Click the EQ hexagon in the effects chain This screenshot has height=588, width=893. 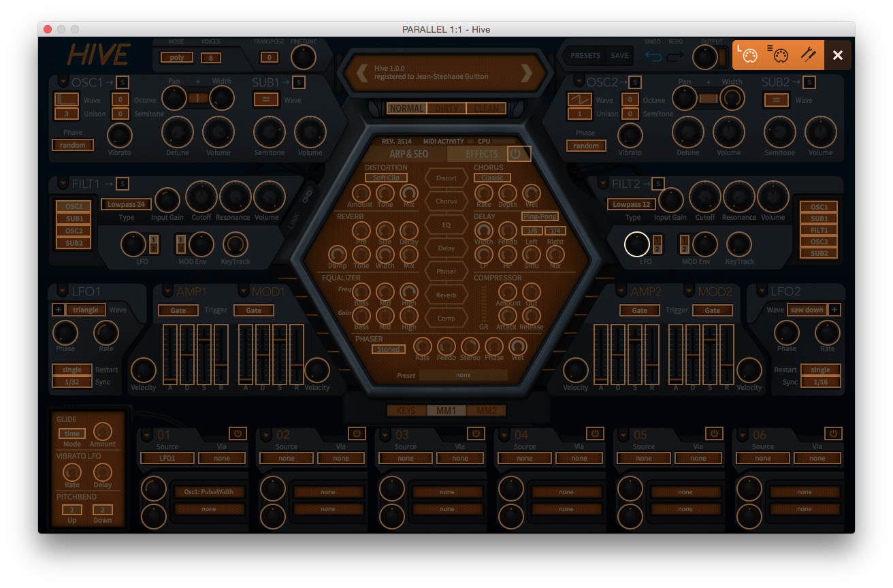click(446, 225)
